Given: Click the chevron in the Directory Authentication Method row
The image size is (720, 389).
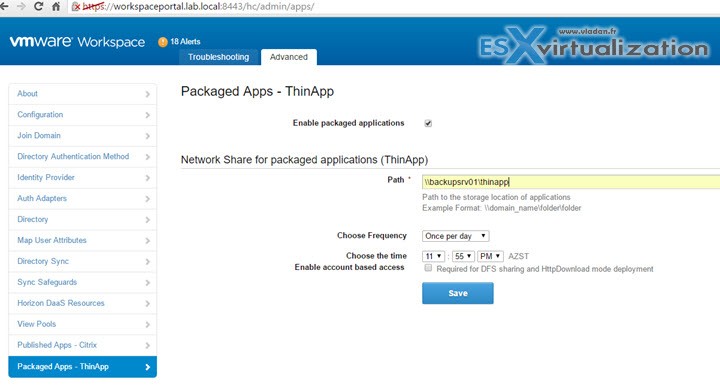Looking at the screenshot, I should point(147,157).
